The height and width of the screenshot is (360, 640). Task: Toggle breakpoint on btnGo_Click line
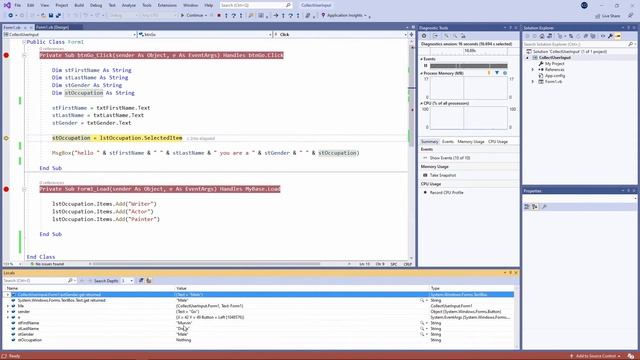6,56
